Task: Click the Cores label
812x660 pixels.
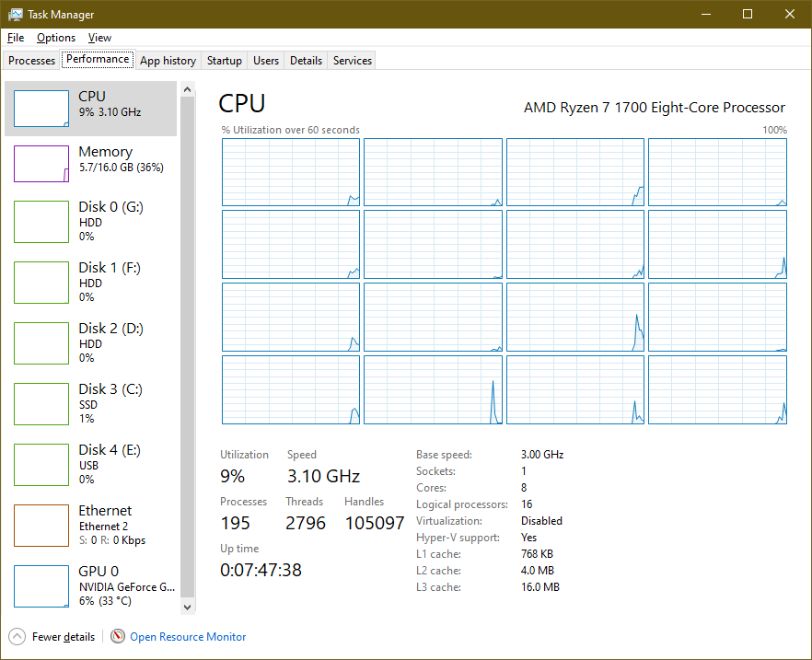Action: pyautogui.click(x=431, y=488)
